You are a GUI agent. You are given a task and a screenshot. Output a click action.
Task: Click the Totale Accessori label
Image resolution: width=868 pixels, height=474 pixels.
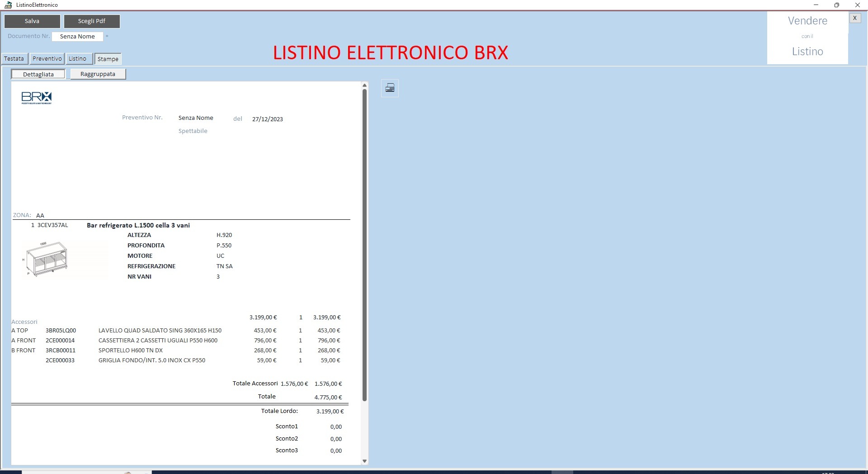click(x=255, y=384)
